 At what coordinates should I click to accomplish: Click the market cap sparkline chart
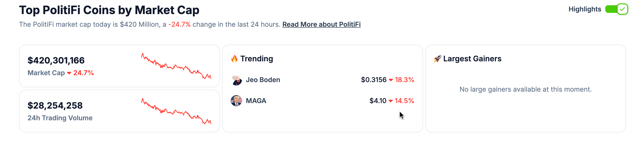(x=176, y=66)
